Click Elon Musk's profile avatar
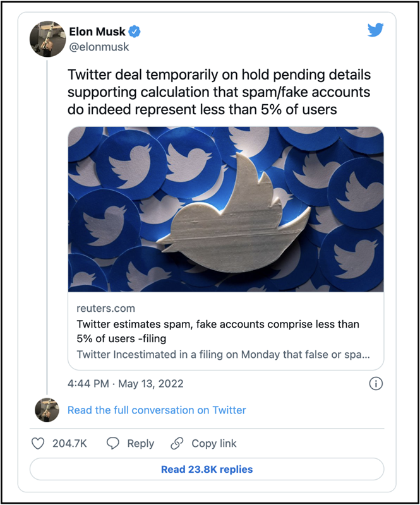This screenshot has width=420, height=505. 48,39
